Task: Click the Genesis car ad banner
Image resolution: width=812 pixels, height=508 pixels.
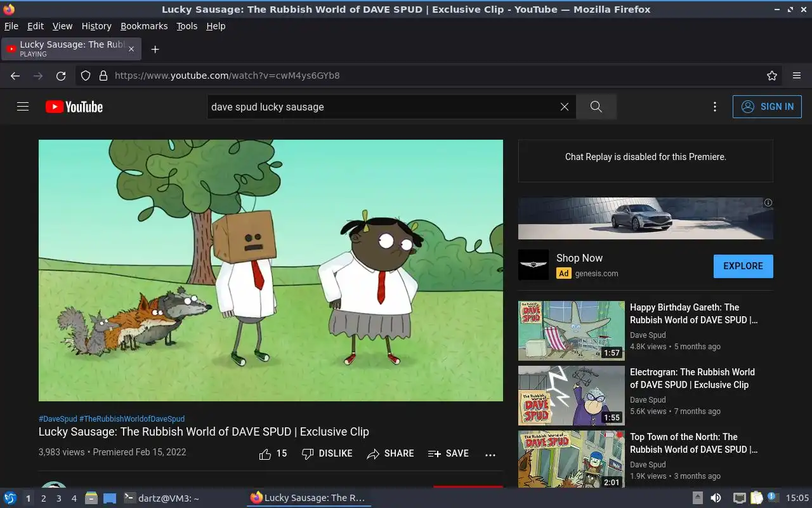Action: 645,218
